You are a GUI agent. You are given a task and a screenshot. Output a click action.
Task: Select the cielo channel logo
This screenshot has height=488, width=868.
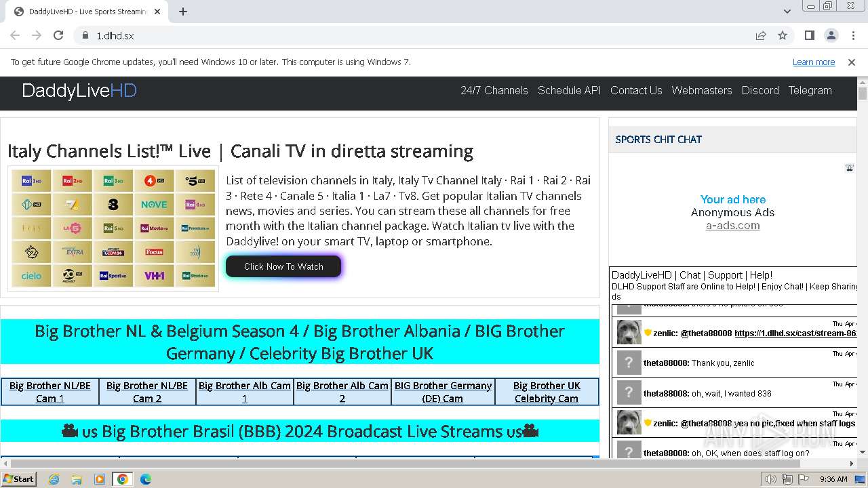coord(32,276)
